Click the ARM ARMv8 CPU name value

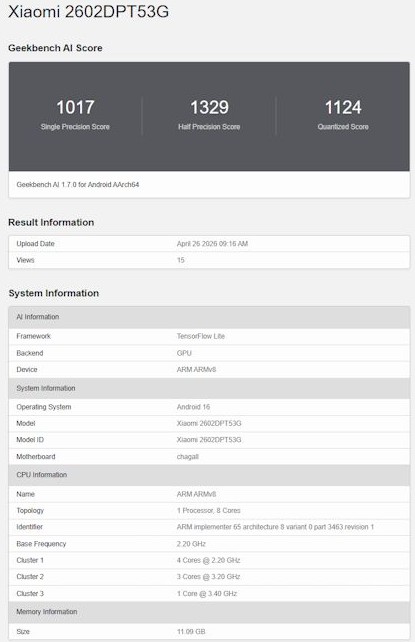pos(196,494)
